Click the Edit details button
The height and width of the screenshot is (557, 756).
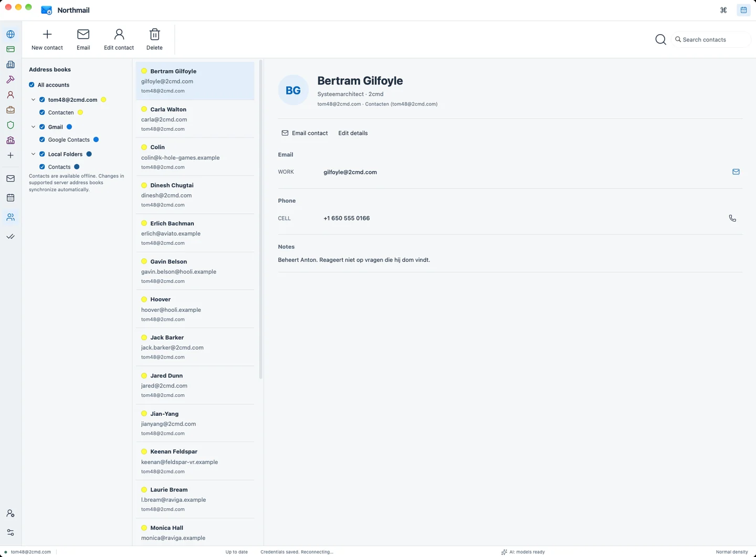[x=353, y=133]
